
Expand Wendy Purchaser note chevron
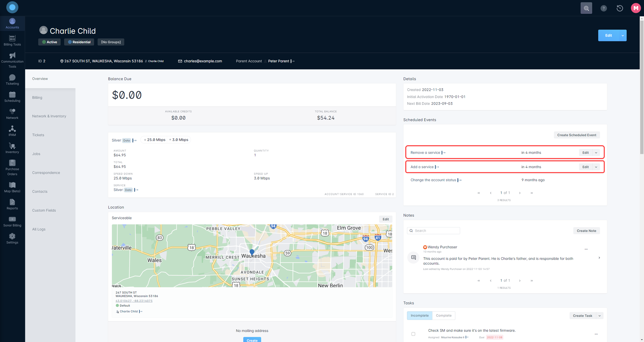[x=599, y=258]
